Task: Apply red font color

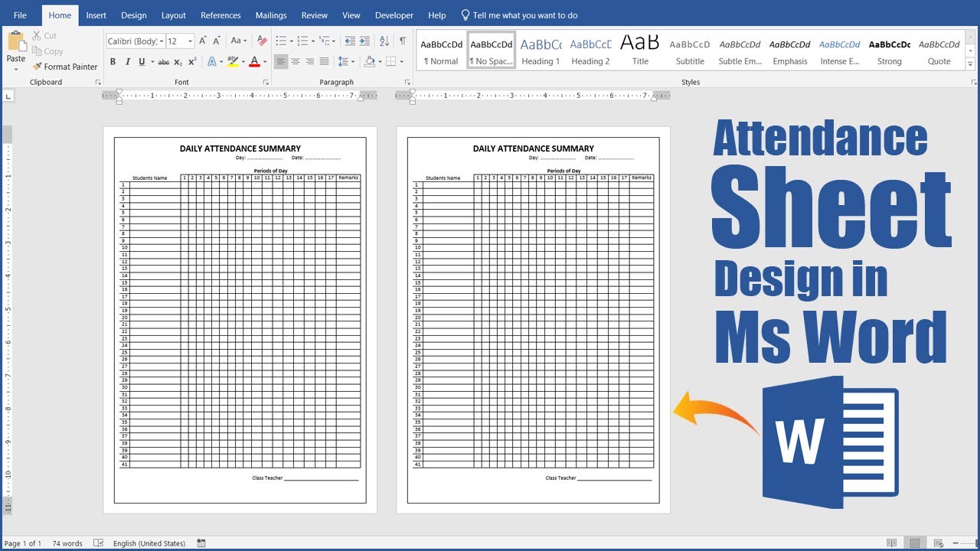Action: click(x=255, y=62)
